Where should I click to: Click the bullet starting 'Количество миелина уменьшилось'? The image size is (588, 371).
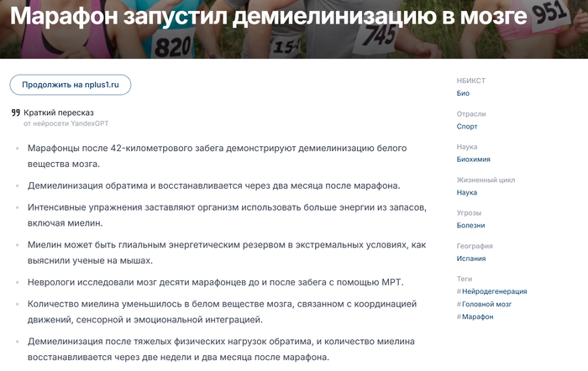(222, 311)
